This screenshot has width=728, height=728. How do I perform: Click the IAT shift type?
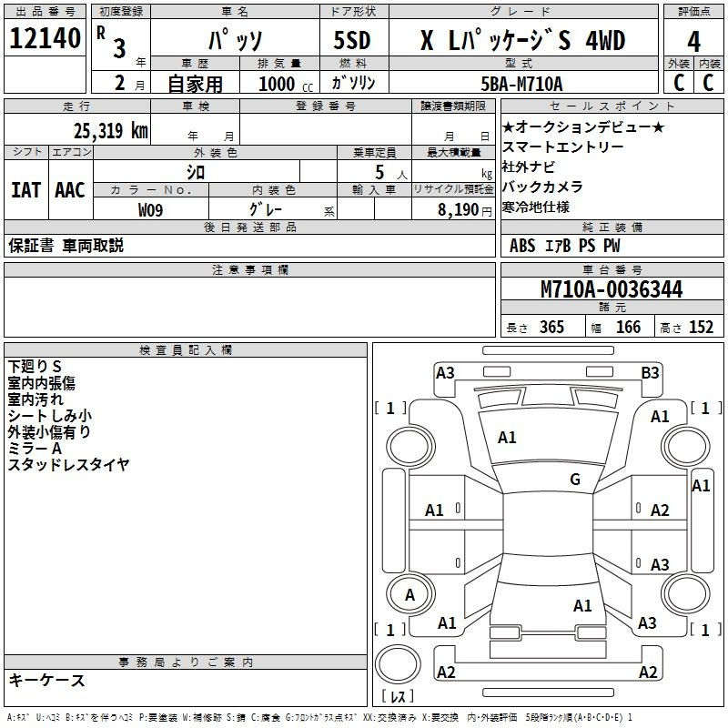(25, 190)
